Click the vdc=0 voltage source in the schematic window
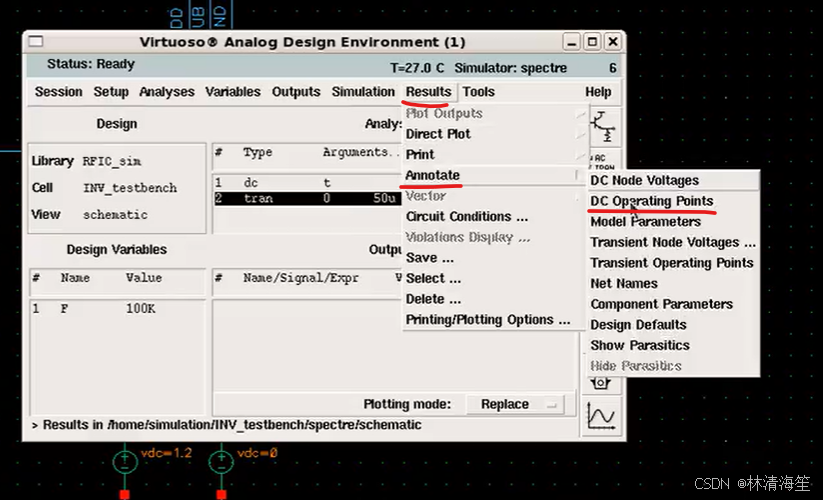Screen dimensions: 823x500 [x=221, y=462]
